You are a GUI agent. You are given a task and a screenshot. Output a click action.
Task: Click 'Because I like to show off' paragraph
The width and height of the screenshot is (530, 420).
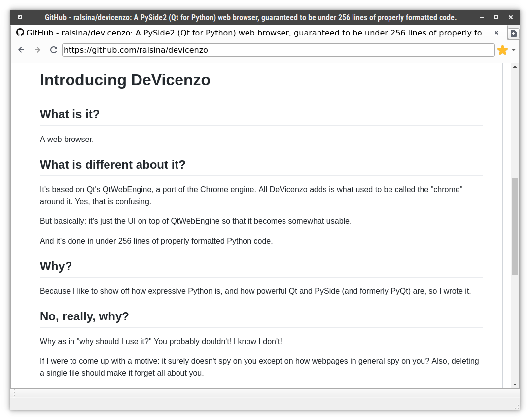255,291
